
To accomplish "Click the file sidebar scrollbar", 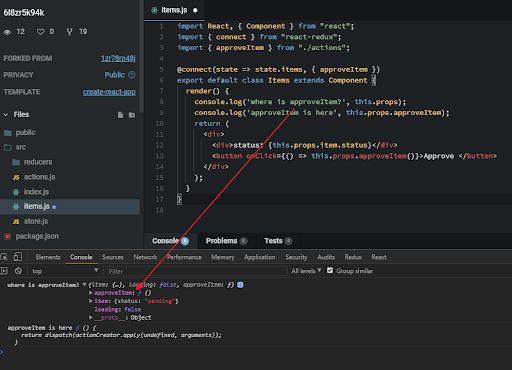I will (x=142, y=57).
